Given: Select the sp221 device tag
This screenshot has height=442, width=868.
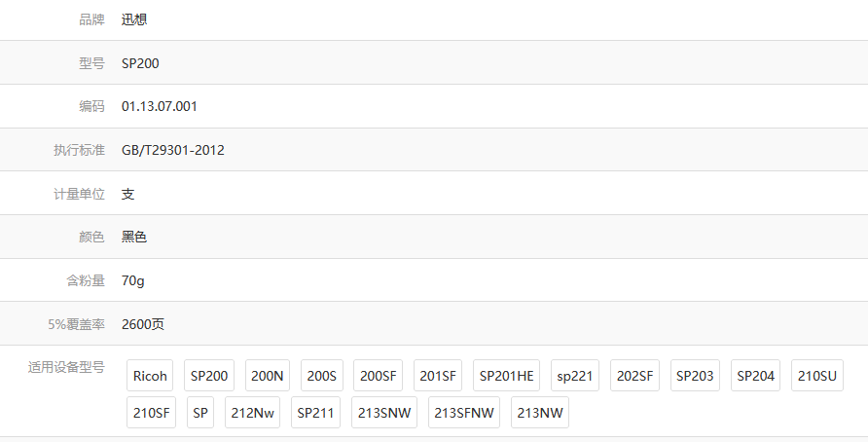Looking at the screenshot, I should tap(575, 376).
